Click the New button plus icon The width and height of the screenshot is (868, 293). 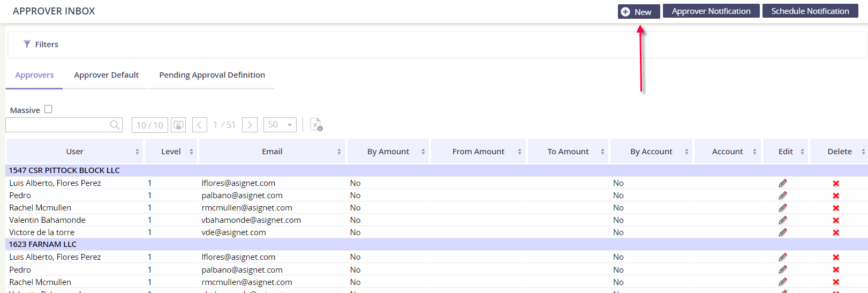(625, 12)
